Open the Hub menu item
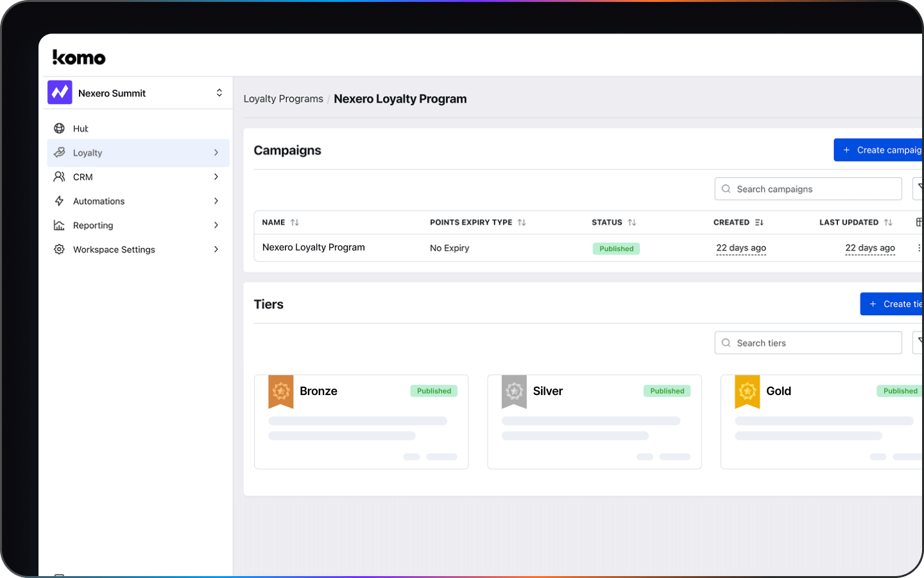The image size is (924, 578). point(80,128)
